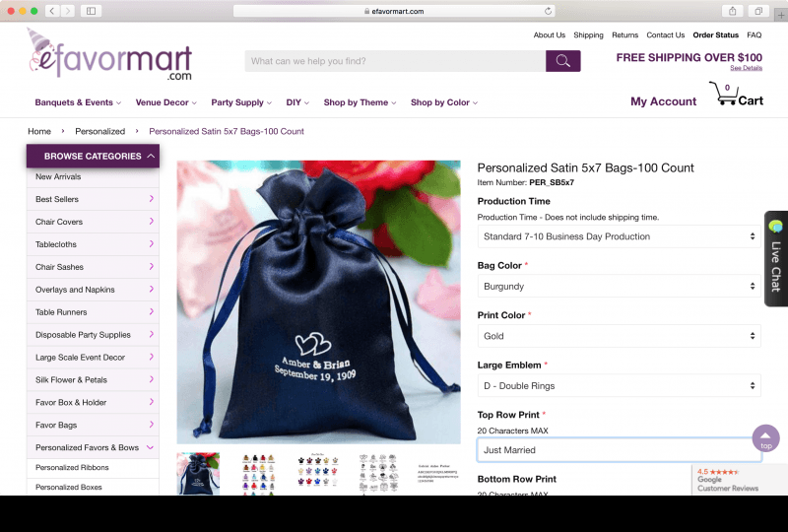This screenshot has height=532, width=788.
Task: Open the FAQ link
Action: point(754,35)
